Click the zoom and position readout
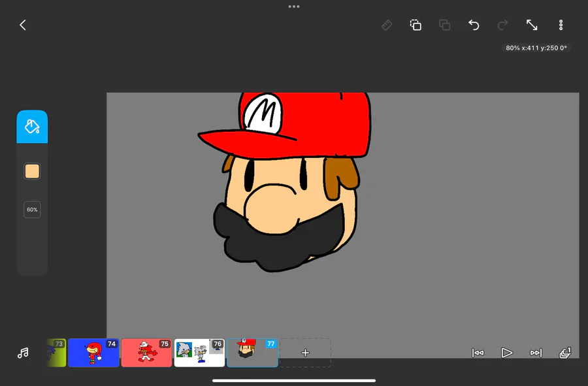 click(x=536, y=48)
